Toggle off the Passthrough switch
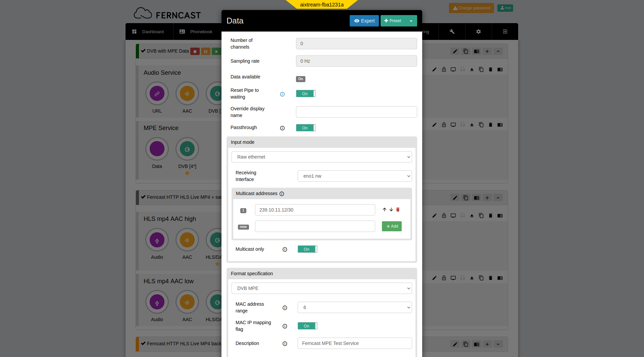Screen dimensions: 644x357 pyautogui.click(x=305, y=128)
